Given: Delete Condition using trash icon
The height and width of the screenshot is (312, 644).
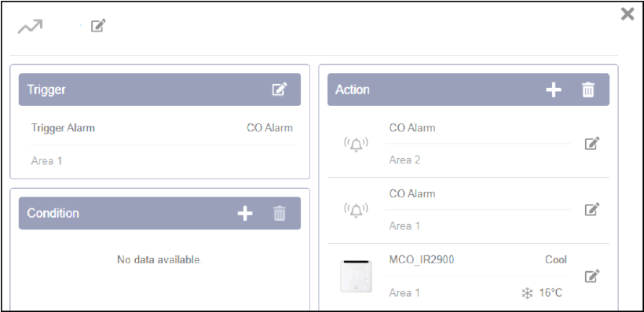Looking at the screenshot, I should click(280, 213).
